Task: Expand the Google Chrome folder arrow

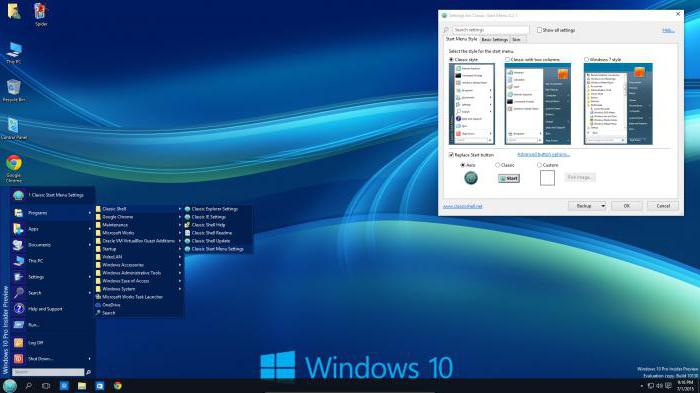Action: [x=180, y=217]
